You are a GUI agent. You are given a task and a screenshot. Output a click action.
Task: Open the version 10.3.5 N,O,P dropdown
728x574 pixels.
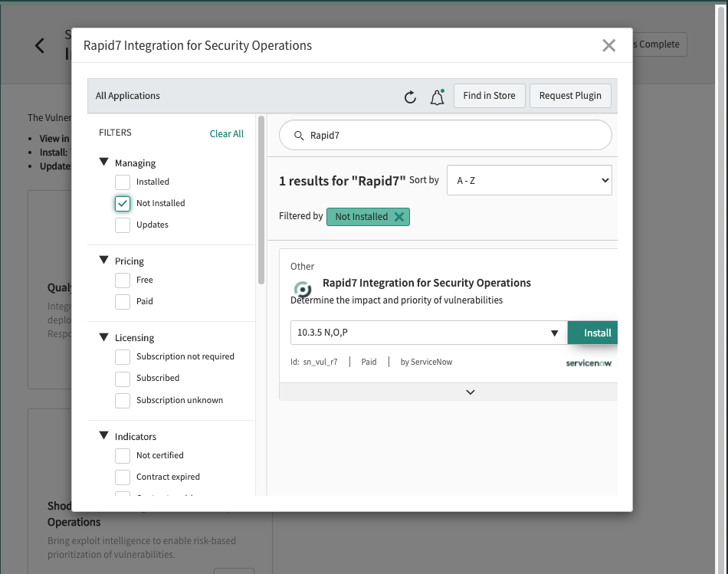pos(429,333)
